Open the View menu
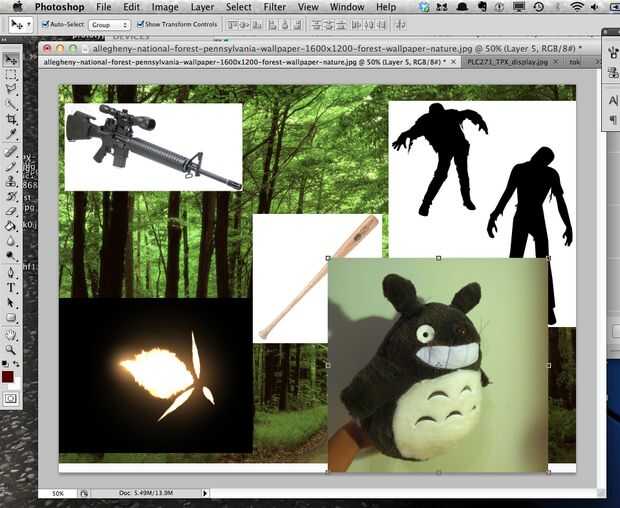Screen dimensions: 620x508 tap(308, 7)
